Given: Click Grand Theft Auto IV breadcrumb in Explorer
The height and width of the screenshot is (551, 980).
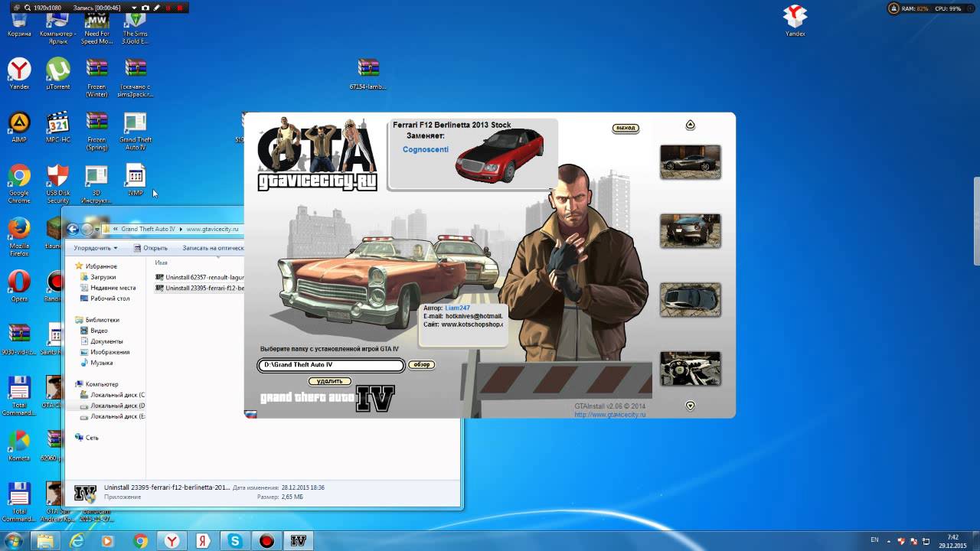Looking at the screenshot, I should coord(148,229).
